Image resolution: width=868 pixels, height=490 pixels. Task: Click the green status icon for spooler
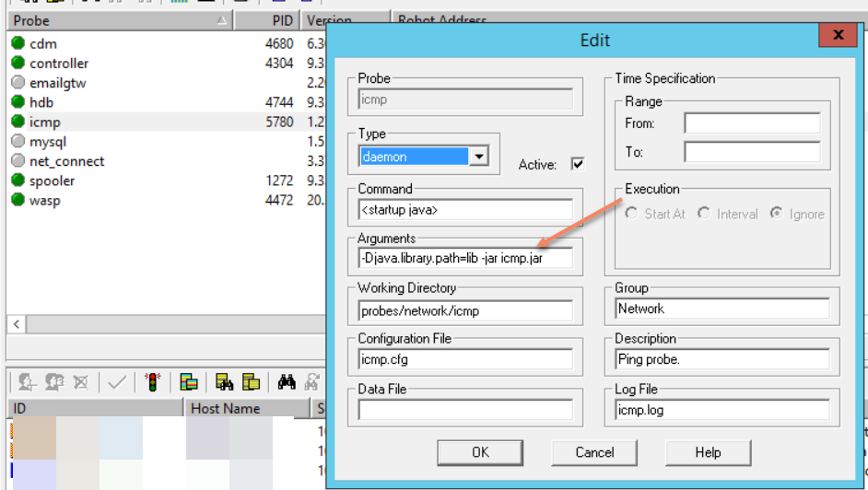tap(18, 181)
